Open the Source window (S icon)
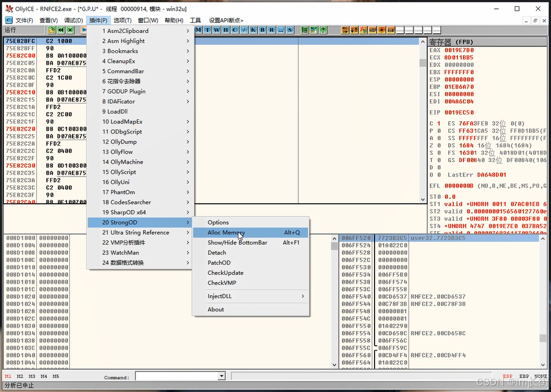The height and width of the screenshot is (392, 551). point(290,30)
